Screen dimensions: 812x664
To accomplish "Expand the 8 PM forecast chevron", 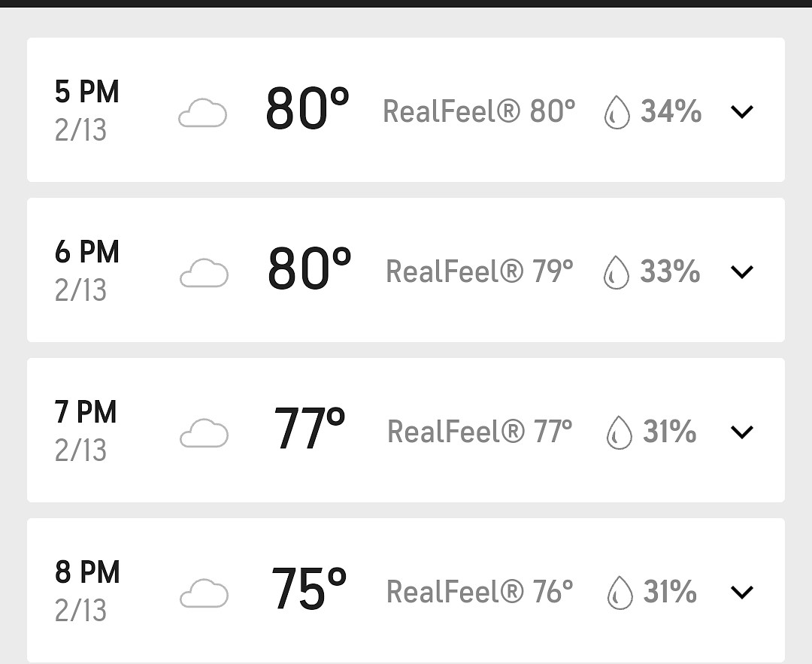I will tap(741, 593).
